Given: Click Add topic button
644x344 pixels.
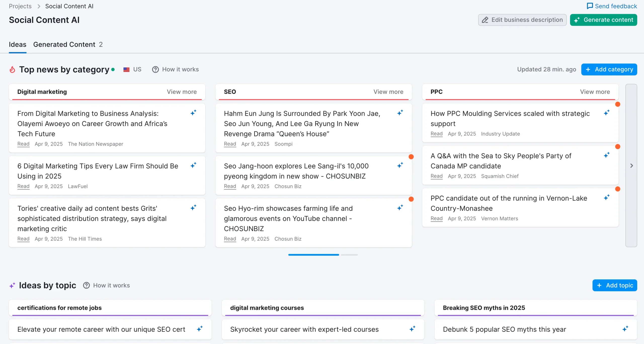Looking at the screenshot, I should point(615,285).
